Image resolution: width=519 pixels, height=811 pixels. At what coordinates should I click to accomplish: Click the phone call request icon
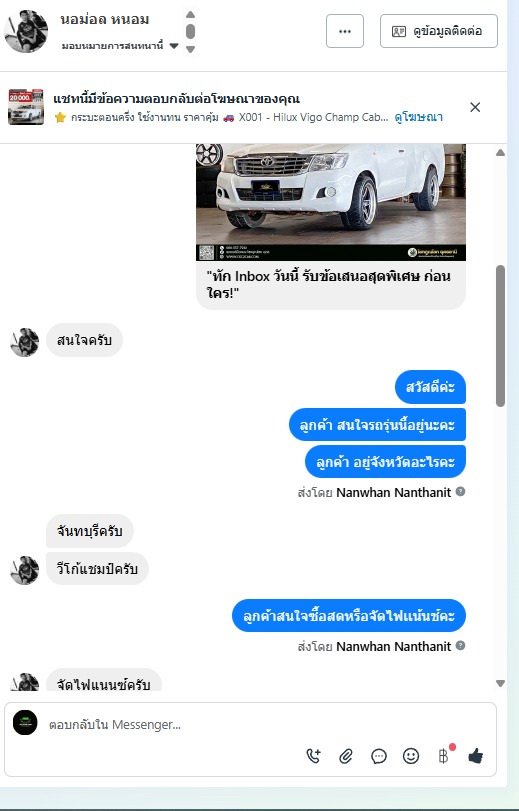pyautogui.click(x=313, y=756)
